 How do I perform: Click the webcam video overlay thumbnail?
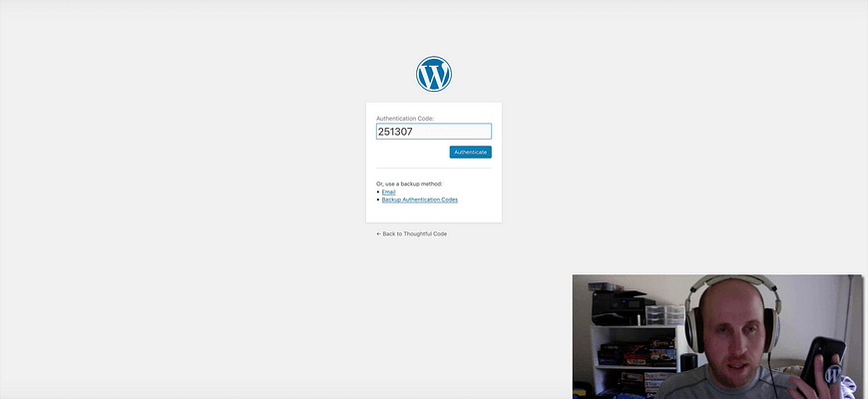pyautogui.click(x=717, y=336)
